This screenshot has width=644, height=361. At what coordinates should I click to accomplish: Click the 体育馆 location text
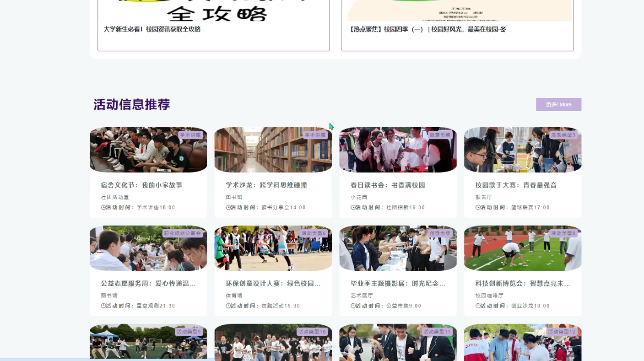(x=234, y=296)
